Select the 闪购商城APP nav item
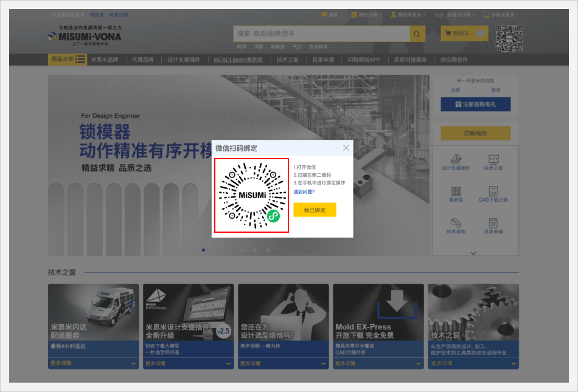 [x=364, y=60]
